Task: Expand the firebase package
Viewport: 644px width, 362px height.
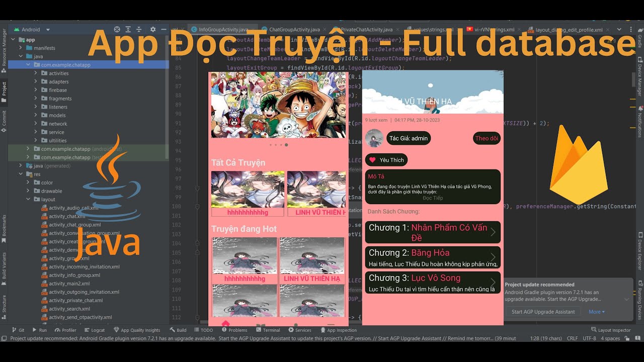Action: (36, 90)
